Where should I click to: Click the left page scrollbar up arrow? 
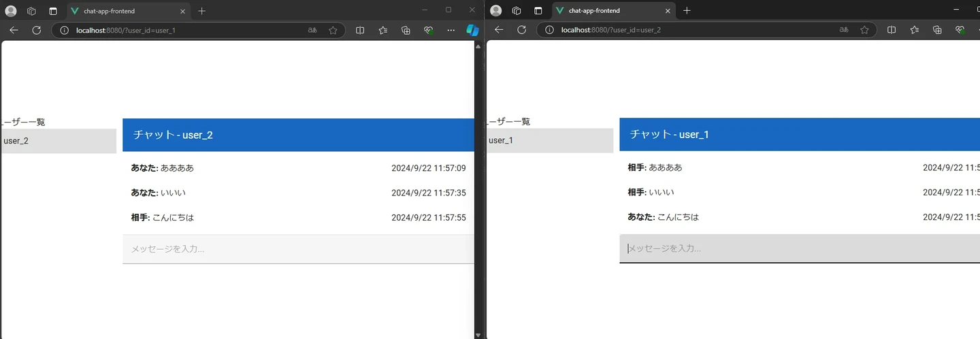click(x=478, y=46)
